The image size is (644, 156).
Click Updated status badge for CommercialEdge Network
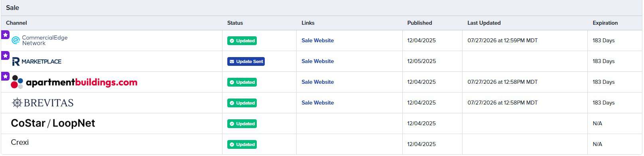(x=242, y=41)
